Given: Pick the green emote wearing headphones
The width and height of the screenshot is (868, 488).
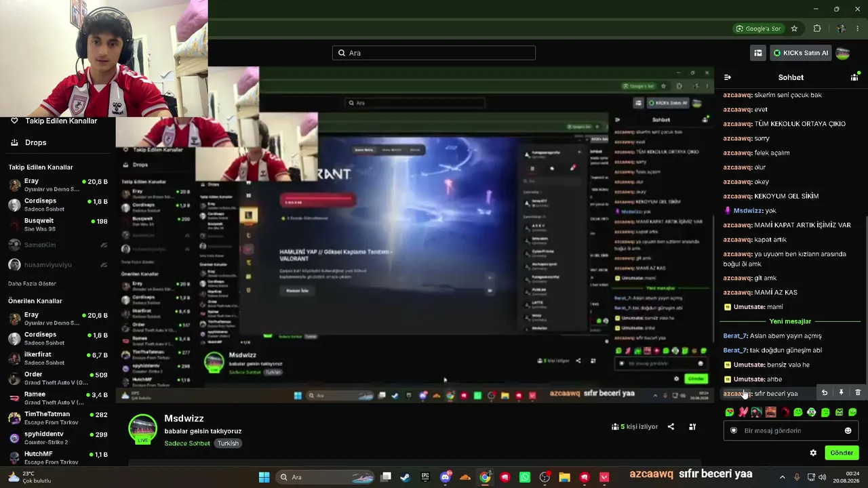Looking at the screenshot, I should click(811, 412).
